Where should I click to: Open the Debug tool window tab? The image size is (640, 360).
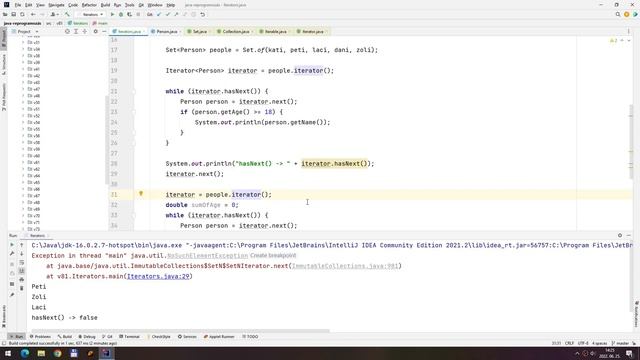click(x=87, y=337)
